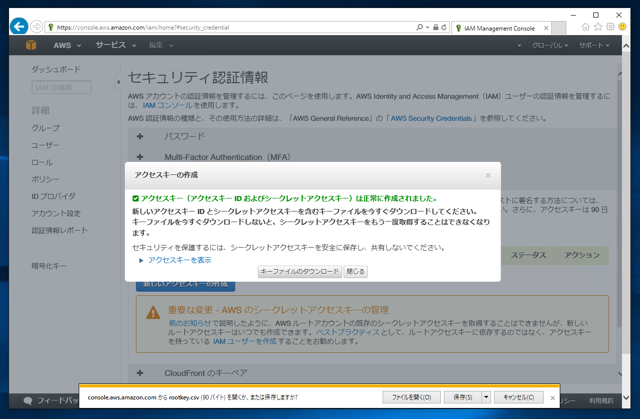Viewport: 640px width, 419px height.
Task: Click the address bar URL field
Action: click(229, 27)
